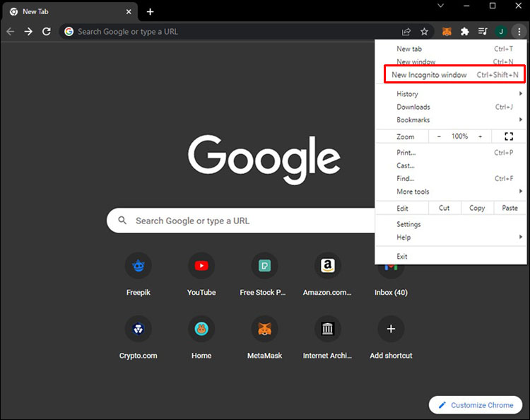Click Copy in the Edit row
Viewport: 530px width, 420px height.
[x=477, y=208]
